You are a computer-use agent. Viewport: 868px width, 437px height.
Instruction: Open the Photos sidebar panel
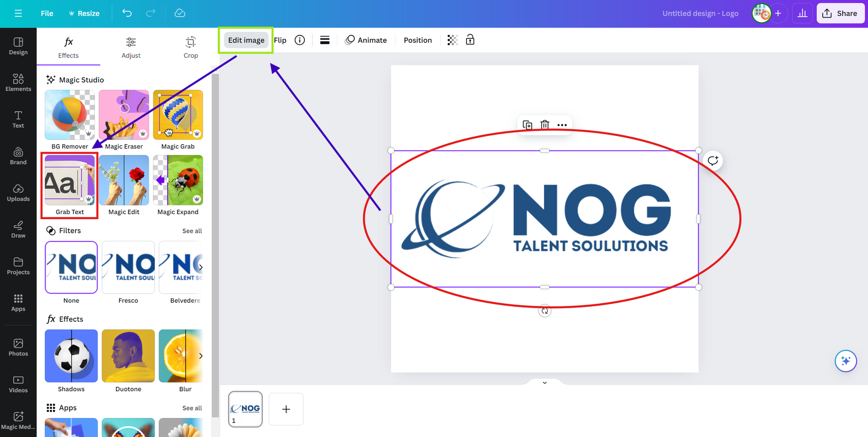pos(18,347)
